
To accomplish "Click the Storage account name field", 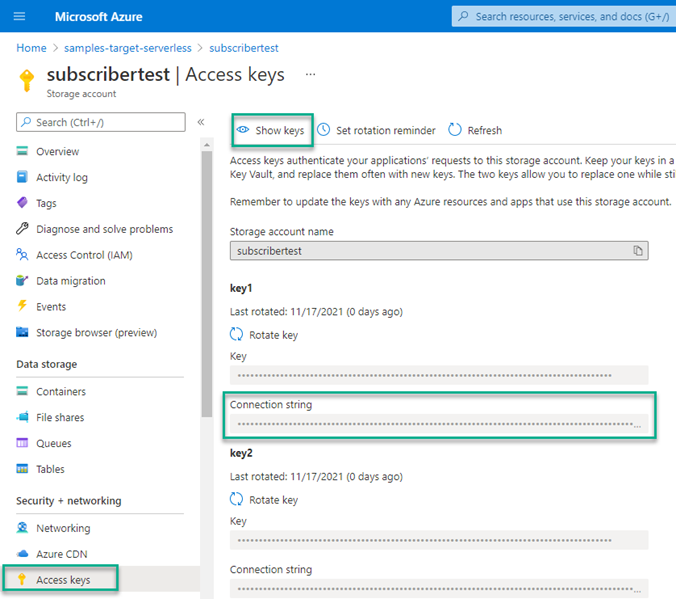I will 439,251.
